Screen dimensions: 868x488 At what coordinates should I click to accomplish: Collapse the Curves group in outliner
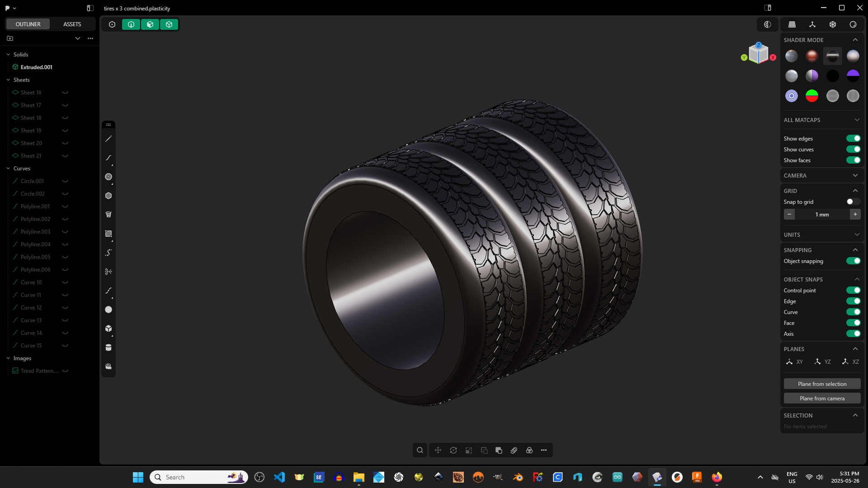[x=8, y=168]
